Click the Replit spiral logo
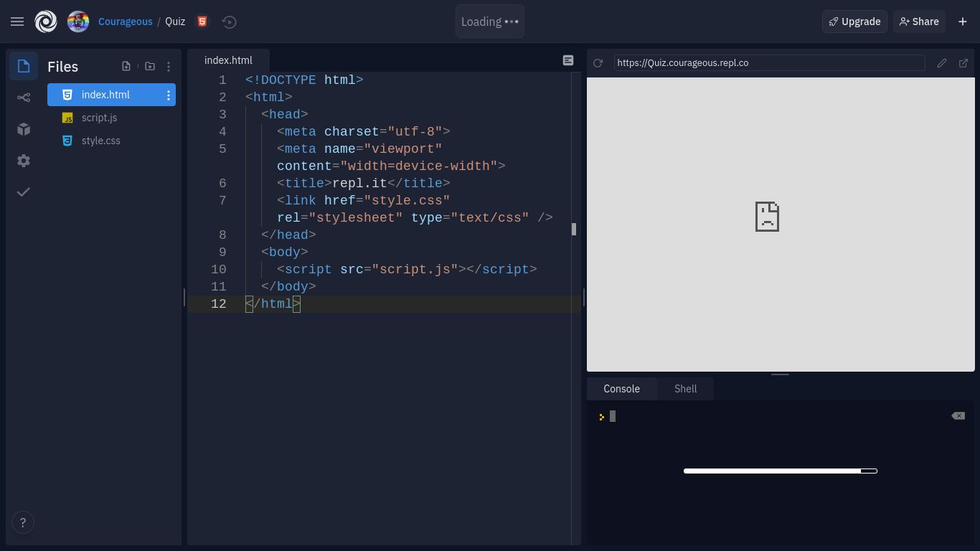This screenshot has height=551, width=980. 46,22
